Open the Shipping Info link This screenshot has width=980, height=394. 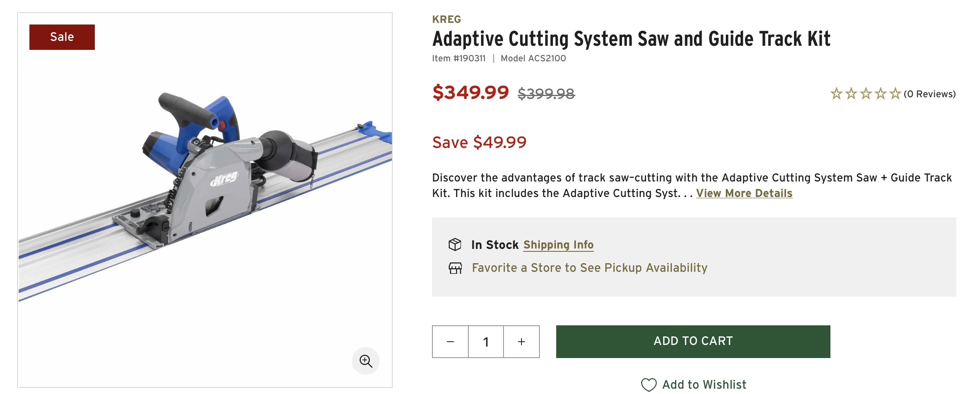click(558, 245)
